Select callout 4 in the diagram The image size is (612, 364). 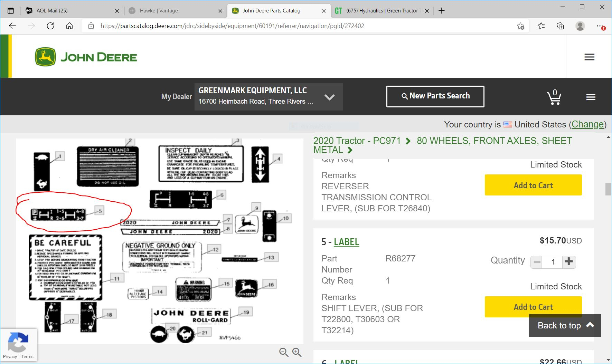pos(278,159)
